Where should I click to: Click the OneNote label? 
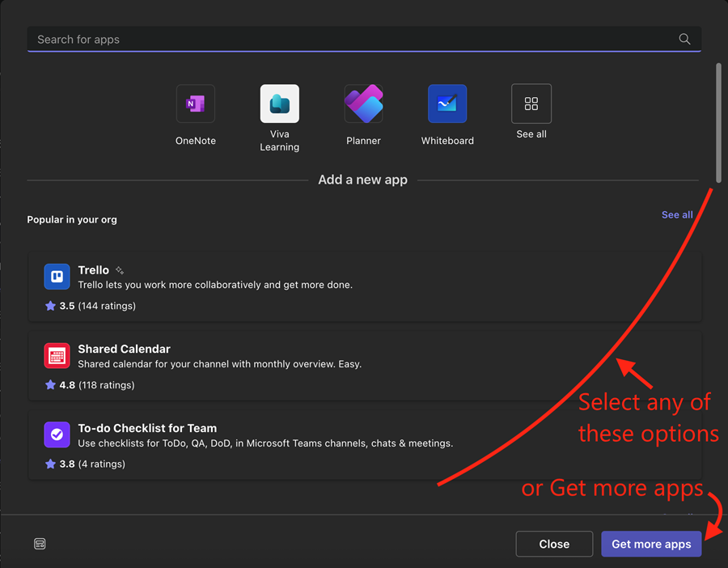point(196,141)
